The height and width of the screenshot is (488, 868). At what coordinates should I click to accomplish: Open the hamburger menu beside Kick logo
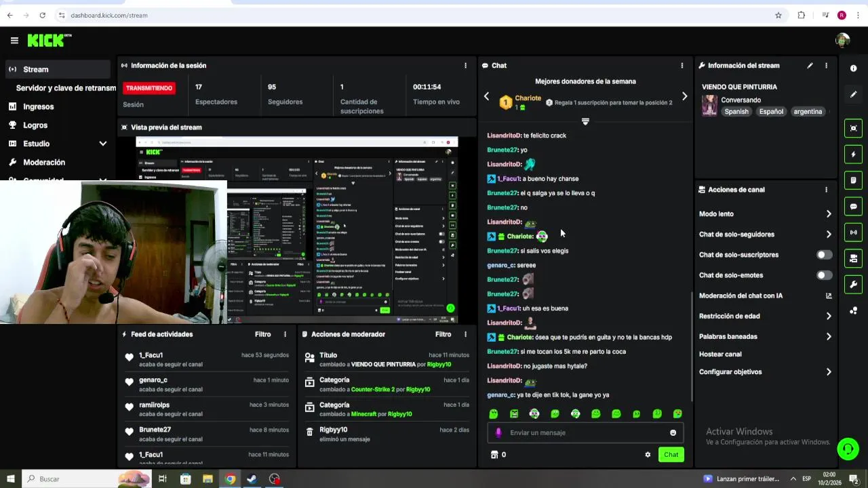14,41
